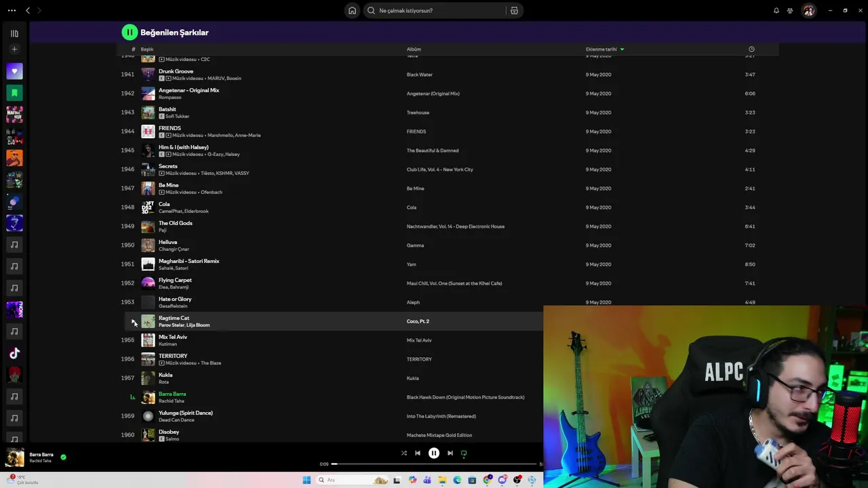
Task: Open notifications bell icon
Action: tap(776, 11)
